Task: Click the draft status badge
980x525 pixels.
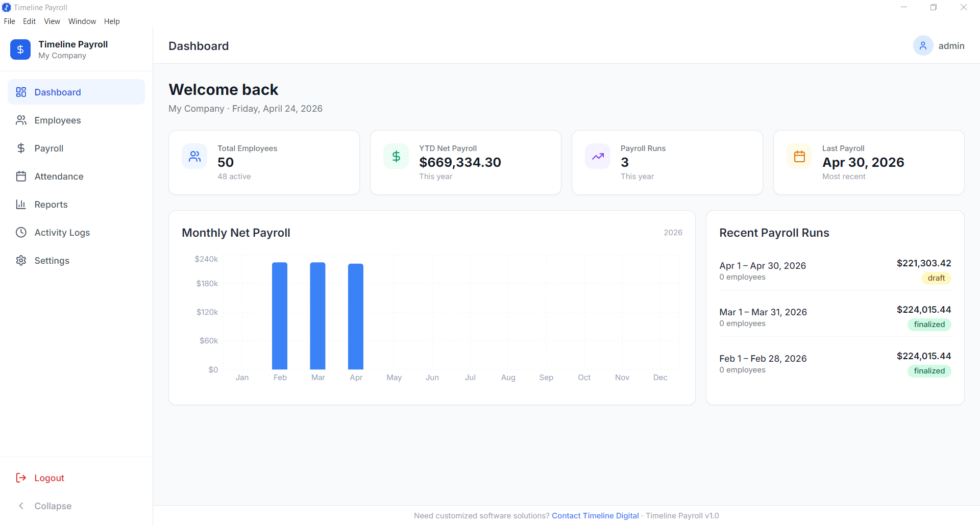Action: pyautogui.click(x=936, y=278)
